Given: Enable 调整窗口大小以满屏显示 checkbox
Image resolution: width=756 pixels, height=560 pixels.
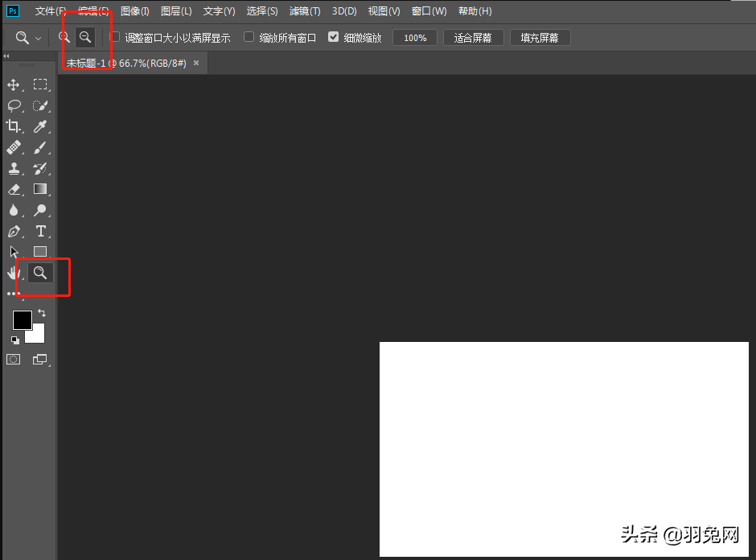Looking at the screenshot, I should [x=115, y=37].
